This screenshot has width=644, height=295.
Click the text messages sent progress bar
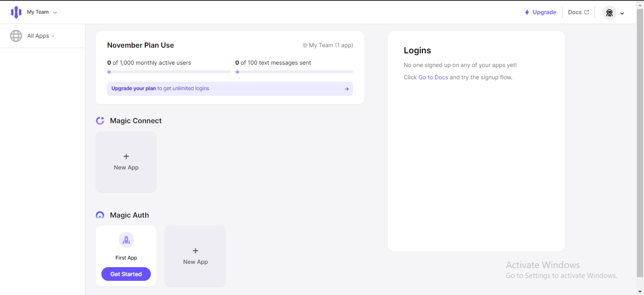pyautogui.click(x=294, y=72)
